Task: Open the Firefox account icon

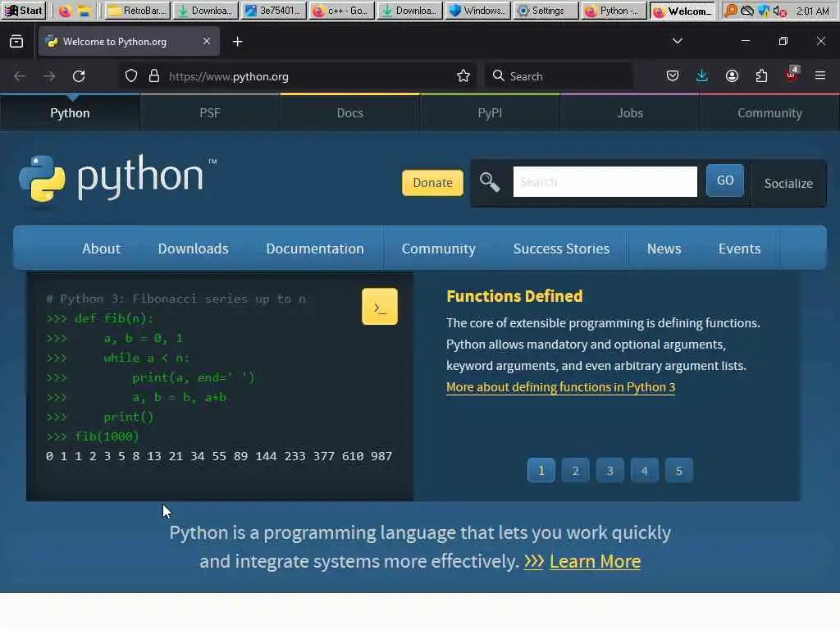Action: [x=732, y=76]
